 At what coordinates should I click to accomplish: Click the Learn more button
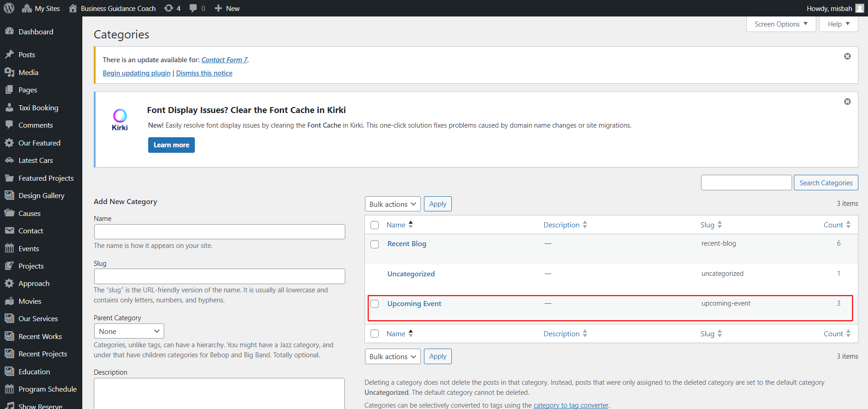171,145
